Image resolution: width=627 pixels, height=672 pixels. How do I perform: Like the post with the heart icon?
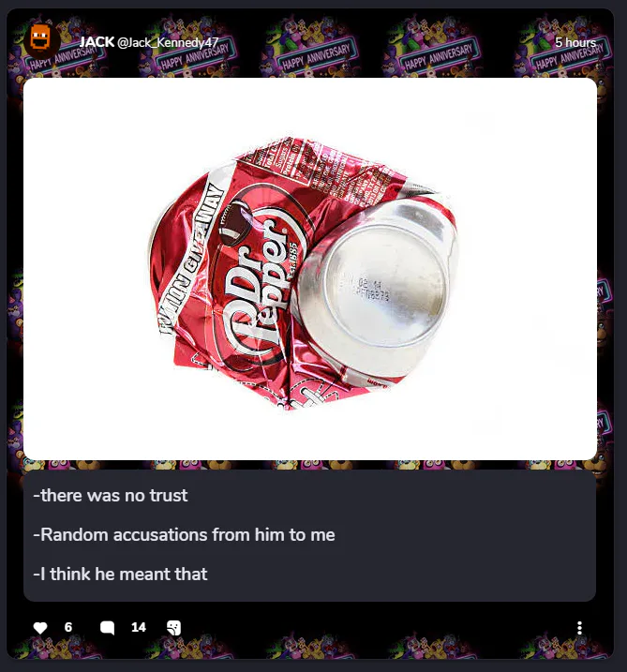pyautogui.click(x=40, y=627)
